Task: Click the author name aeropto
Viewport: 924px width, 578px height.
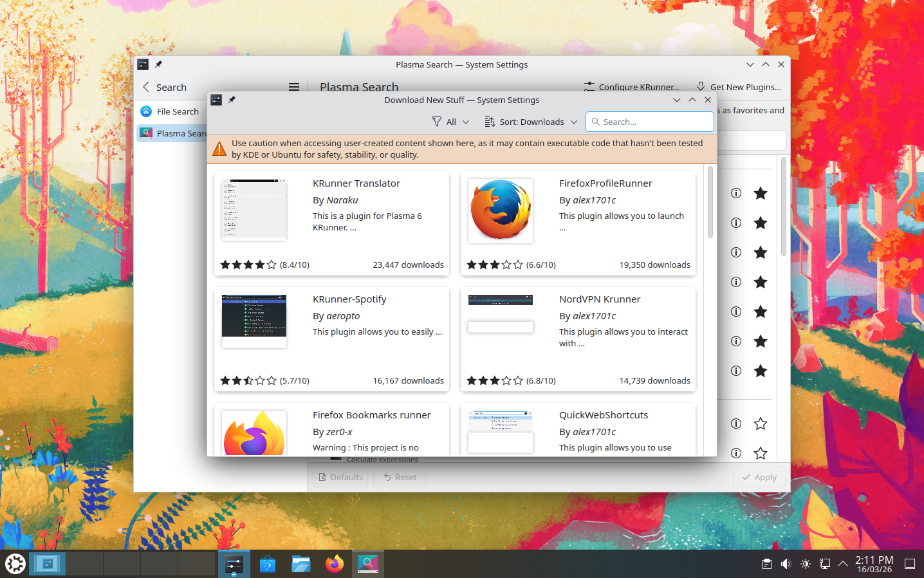Action: [343, 316]
